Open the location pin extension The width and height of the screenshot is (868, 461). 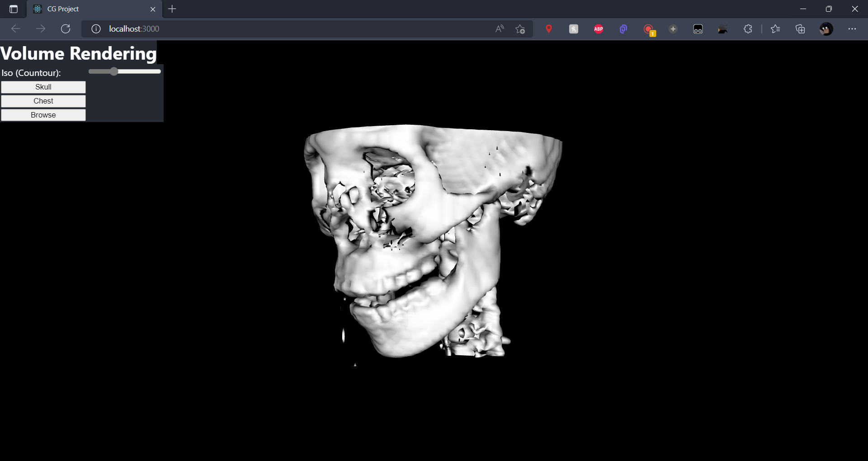[x=549, y=28]
